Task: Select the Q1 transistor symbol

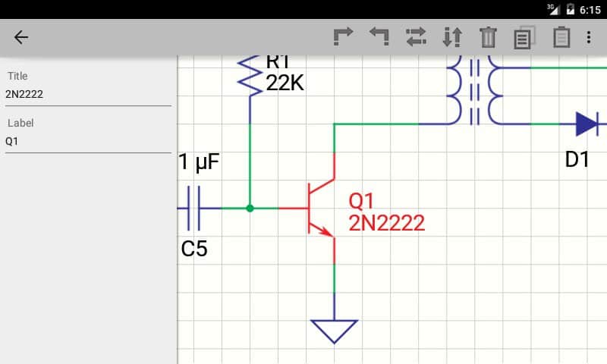Action: [x=320, y=207]
